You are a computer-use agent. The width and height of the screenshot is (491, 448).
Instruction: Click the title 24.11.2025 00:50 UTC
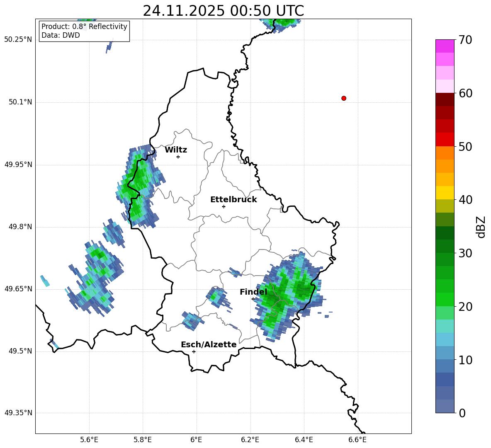pos(223,11)
